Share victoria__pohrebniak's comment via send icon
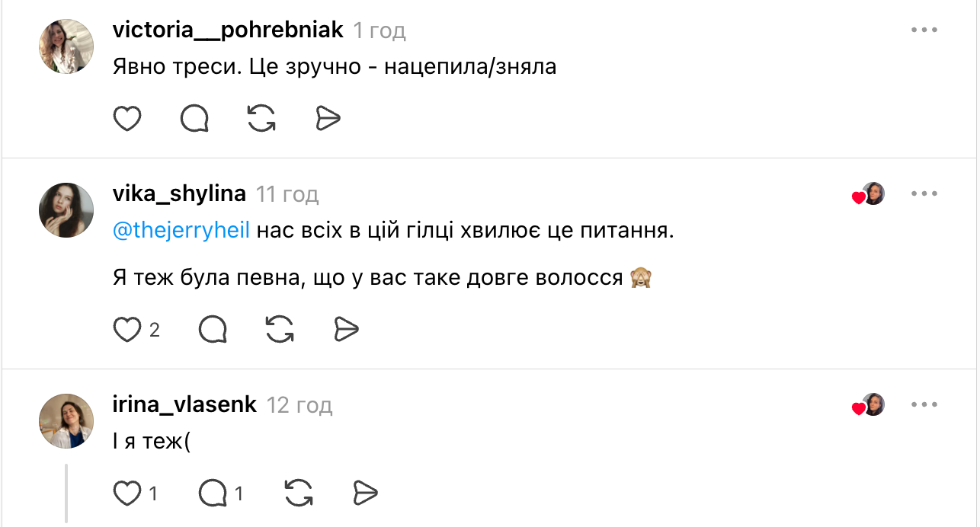Image resolution: width=980 pixels, height=527 pixels. 328,119
